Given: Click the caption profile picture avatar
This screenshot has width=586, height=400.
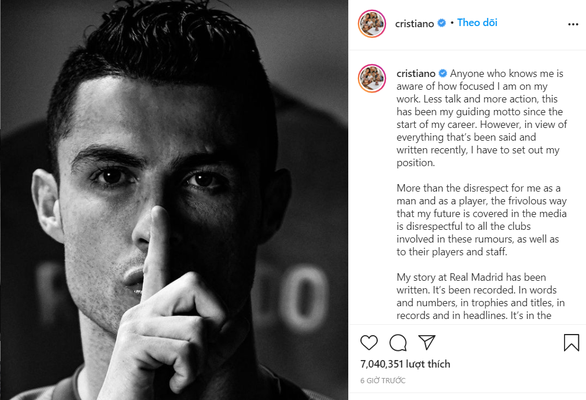Looking at the screenshot, I should 372,79.
